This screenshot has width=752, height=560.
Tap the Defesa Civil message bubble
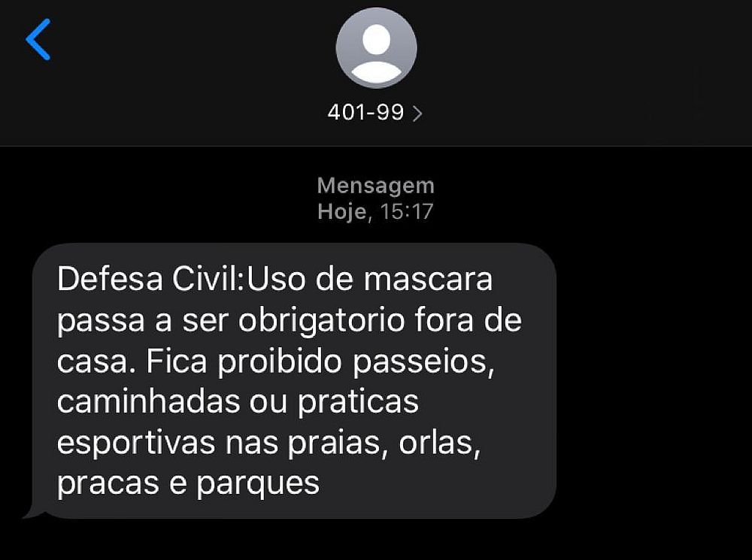(x=294, y=380)
